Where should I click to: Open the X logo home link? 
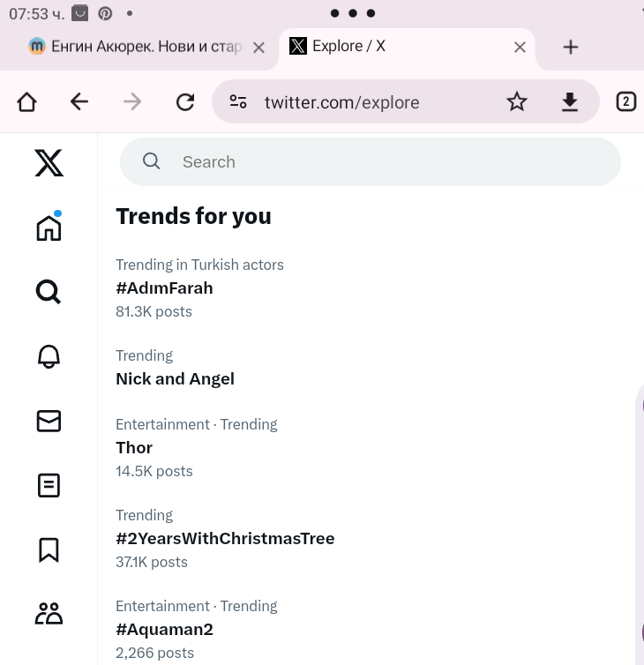[49, 162]
